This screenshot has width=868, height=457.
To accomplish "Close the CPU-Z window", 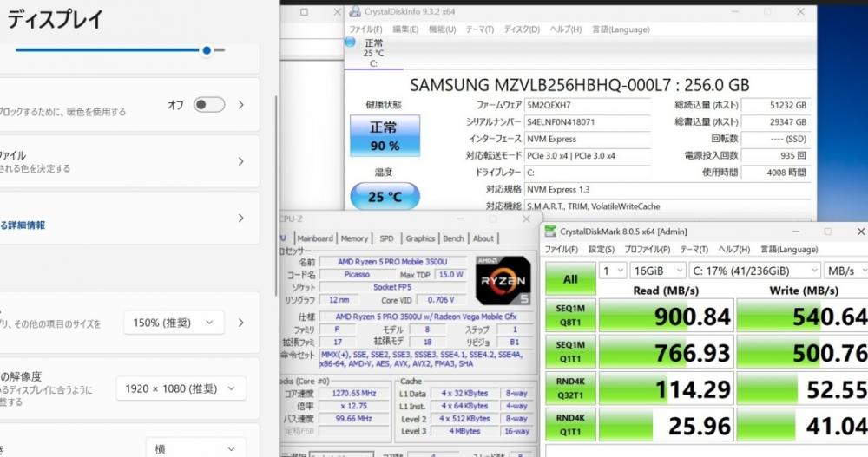I will [526, 219].
